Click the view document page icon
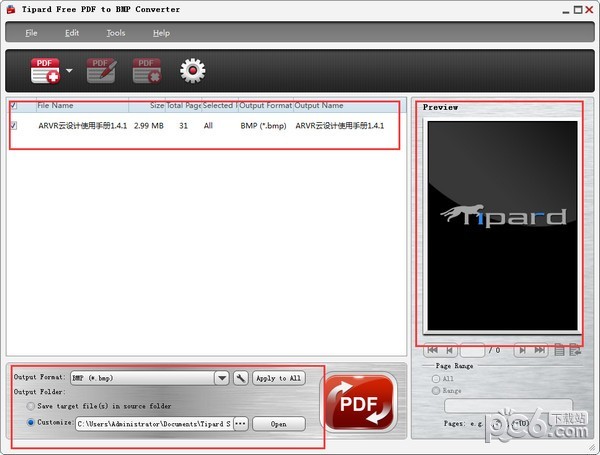 click(x=559, y=350)
